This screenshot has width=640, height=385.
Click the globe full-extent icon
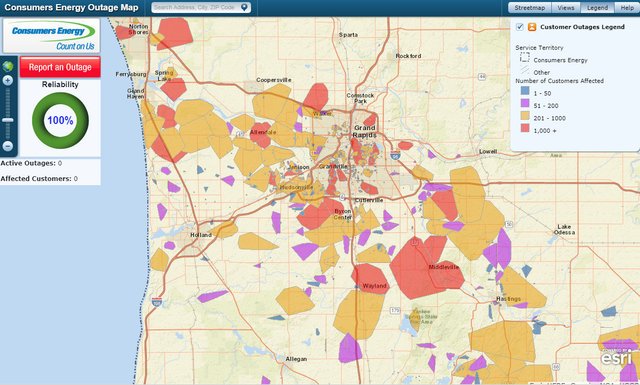coord(8,66)
